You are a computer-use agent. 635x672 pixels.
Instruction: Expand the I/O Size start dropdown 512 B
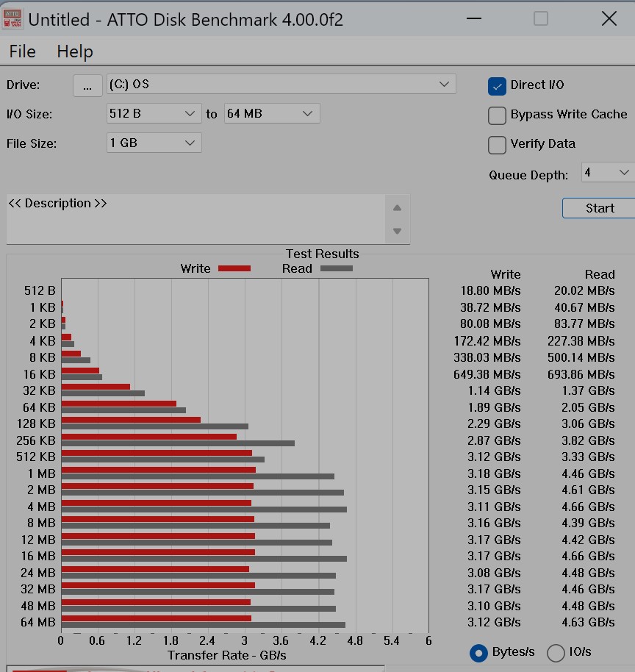click(154, 114)
